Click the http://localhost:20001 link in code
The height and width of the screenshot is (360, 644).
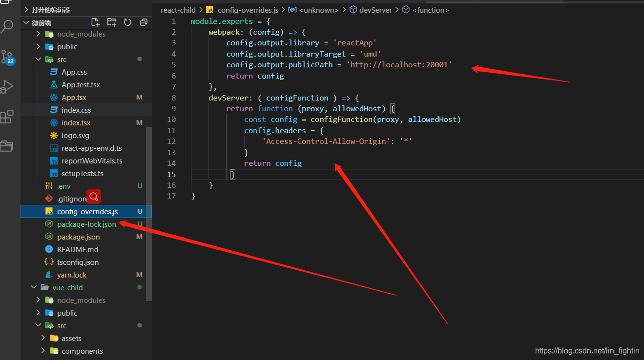tap(399, 65)
